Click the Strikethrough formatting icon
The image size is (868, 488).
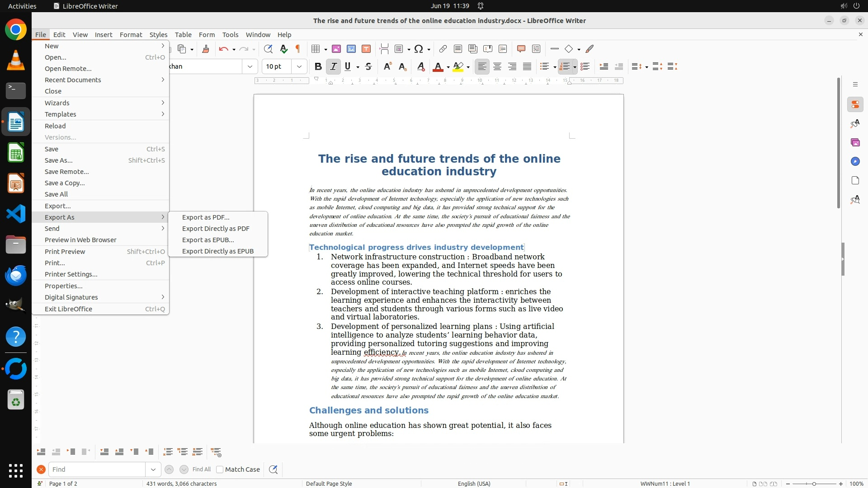pos(368,66)
